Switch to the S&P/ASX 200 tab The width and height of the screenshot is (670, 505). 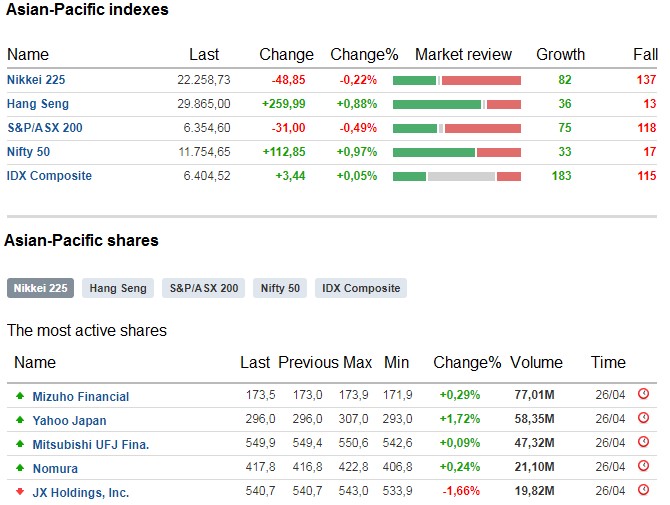(x=204, y=288)
